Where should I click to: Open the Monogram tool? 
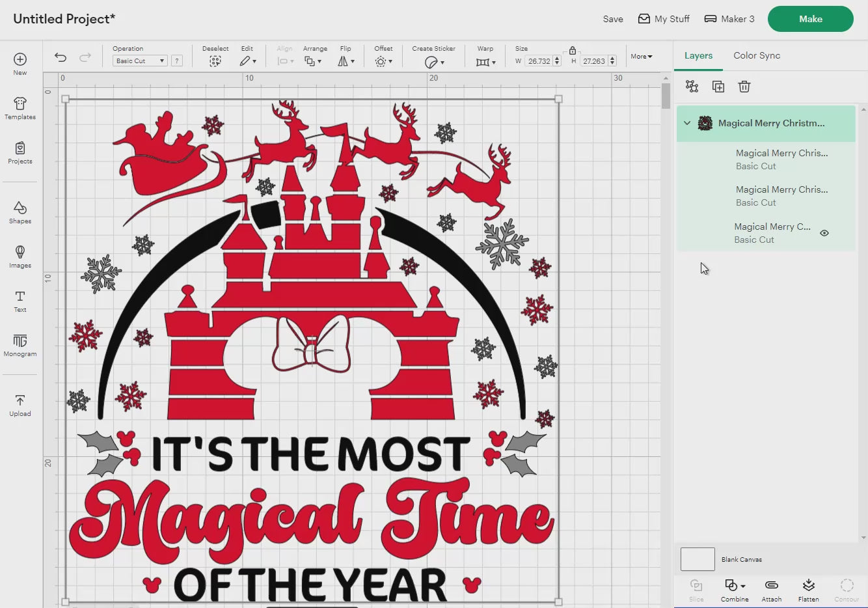click(20, 345)
